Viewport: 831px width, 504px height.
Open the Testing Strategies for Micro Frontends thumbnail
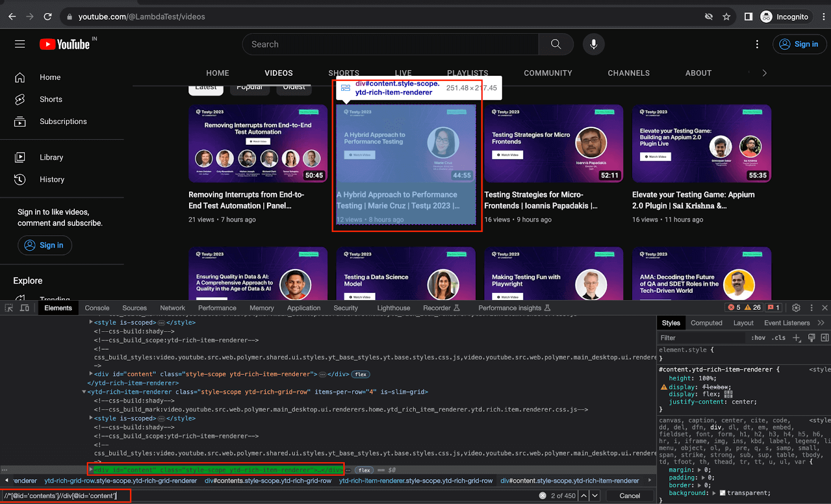553,144
